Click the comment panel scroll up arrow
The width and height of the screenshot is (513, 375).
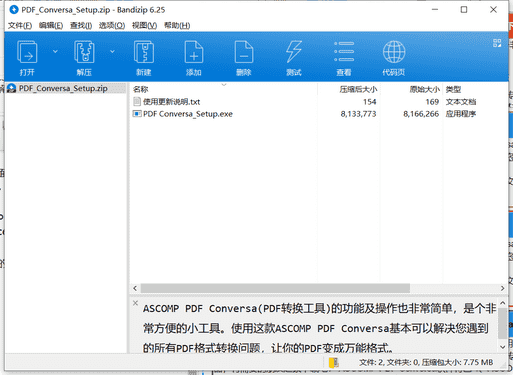[503, 303]
